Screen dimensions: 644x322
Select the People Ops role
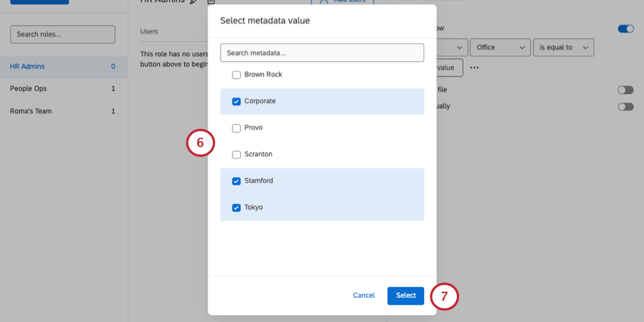64,89
